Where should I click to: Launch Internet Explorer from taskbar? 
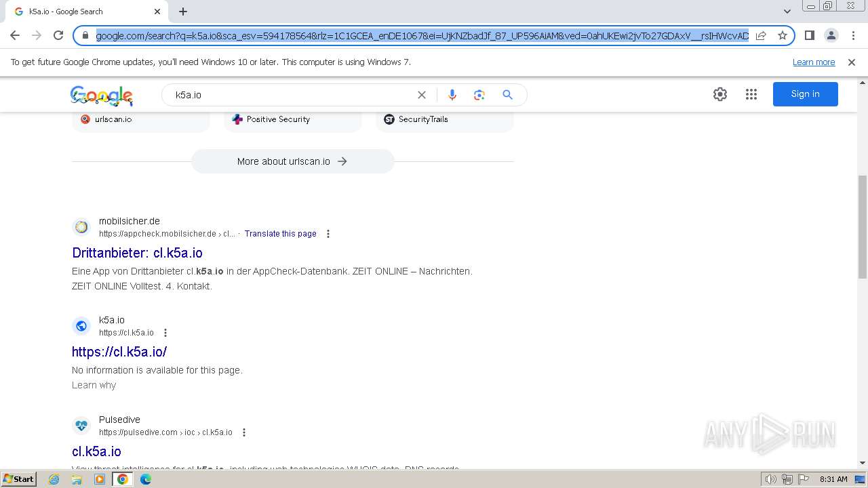pyautogui.click(x=54, y=479)
